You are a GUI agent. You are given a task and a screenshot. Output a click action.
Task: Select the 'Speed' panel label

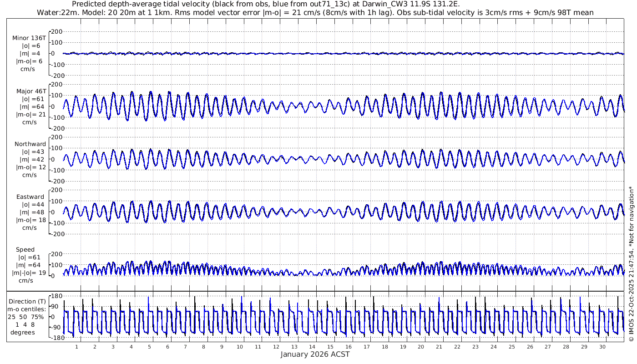point(25,250)
